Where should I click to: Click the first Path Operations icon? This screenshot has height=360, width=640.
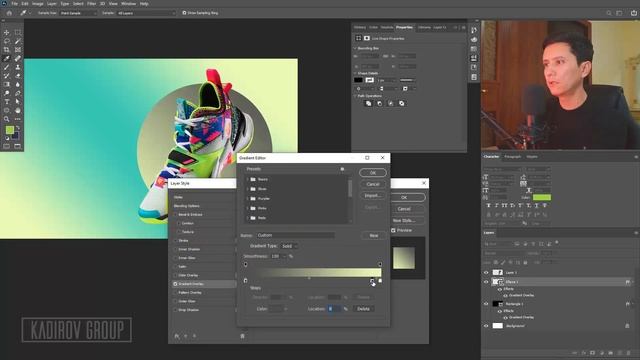point(368,103)
